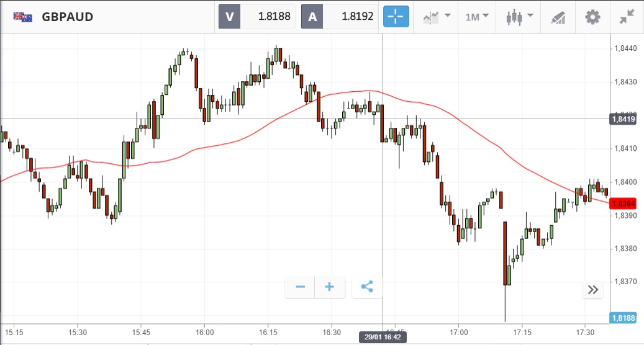The image size is (644, 345).
Task: Click the 29/01 16:42 crosshair time label
Action: coord(381,338)
